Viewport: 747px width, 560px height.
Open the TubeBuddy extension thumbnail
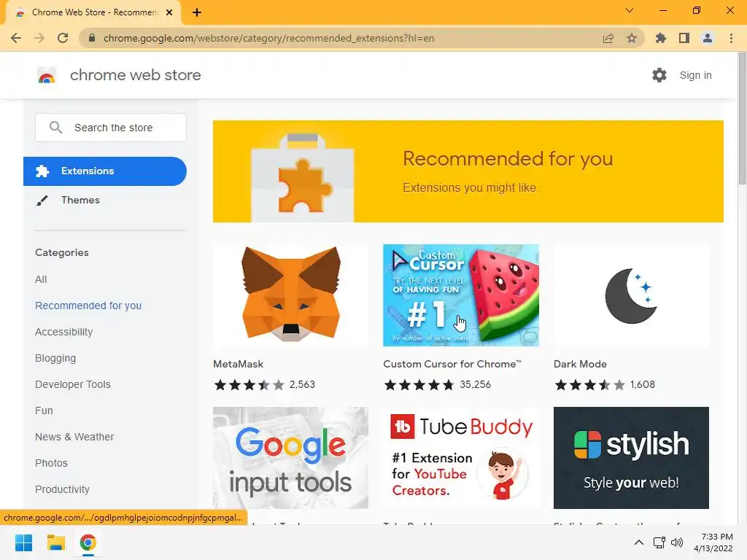click(x=461, y=458)
